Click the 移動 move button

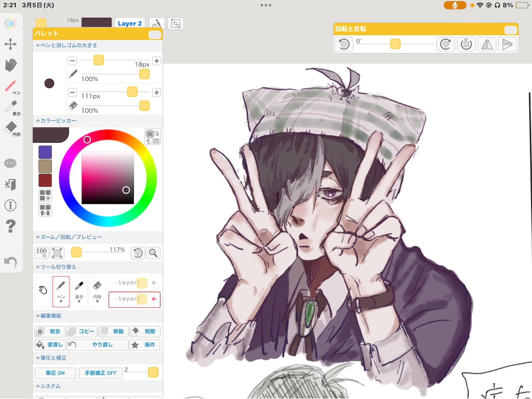point(113,332)
